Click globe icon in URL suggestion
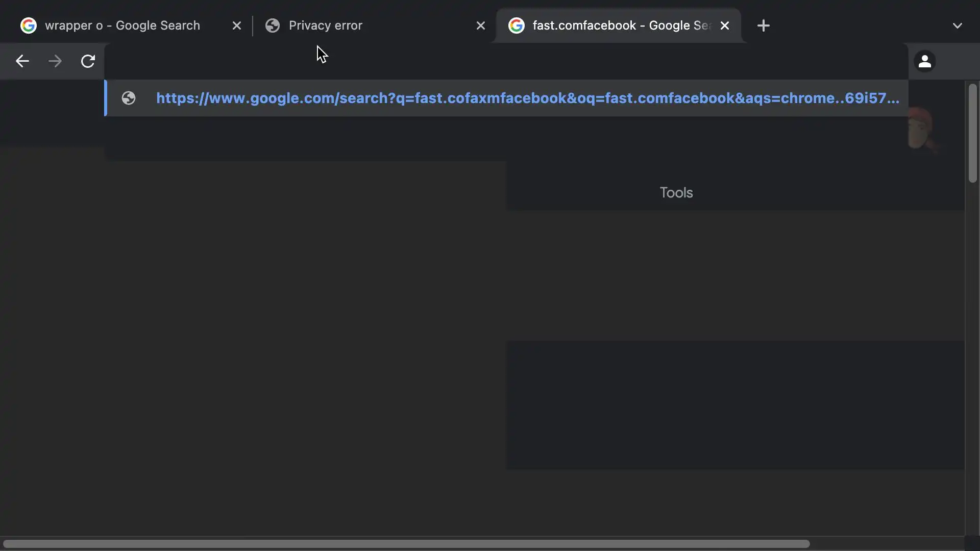This screenshot has height=551, width=980. point(129,98)
